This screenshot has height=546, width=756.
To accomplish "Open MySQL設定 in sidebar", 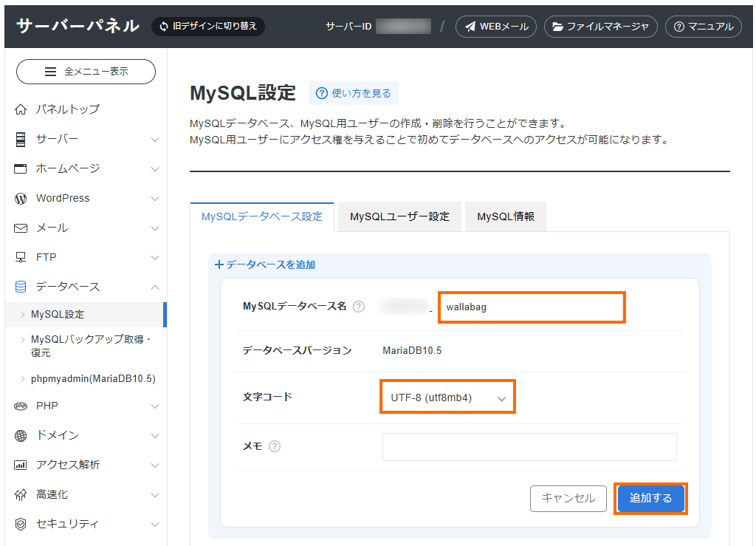I will pyautogui.click(x=86, y=315).
